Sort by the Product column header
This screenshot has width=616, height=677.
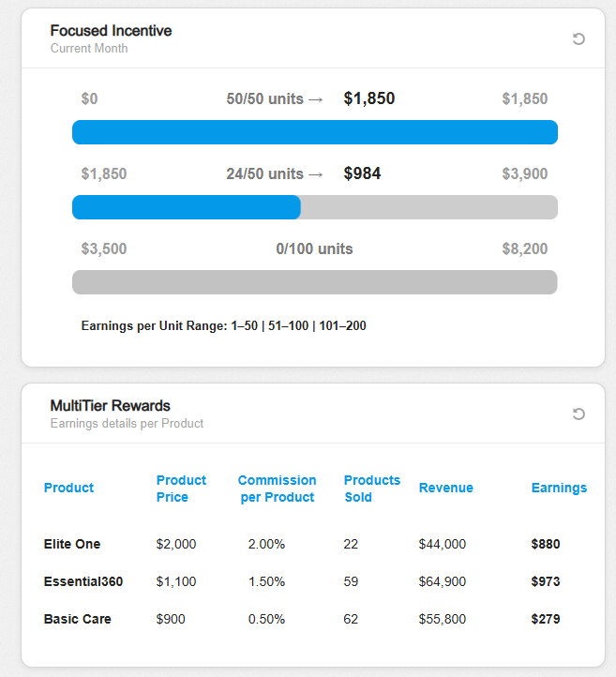(68, 488)
